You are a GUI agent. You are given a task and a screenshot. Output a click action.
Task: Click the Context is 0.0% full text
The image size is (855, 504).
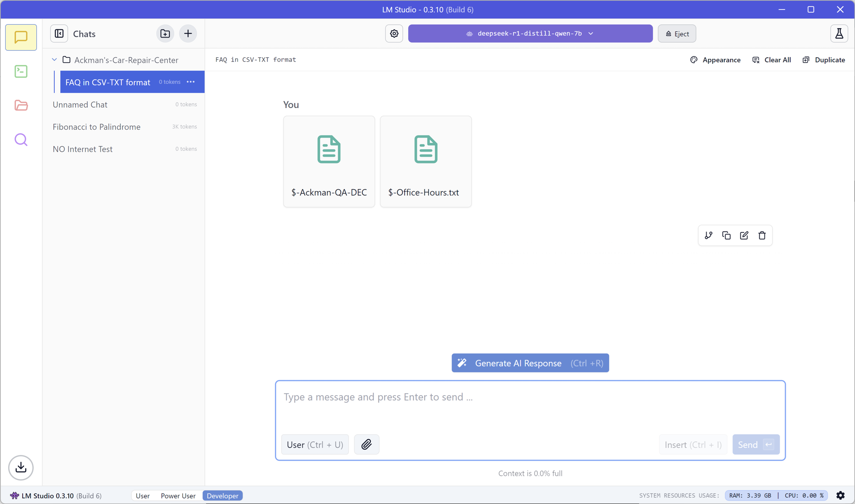530,473
